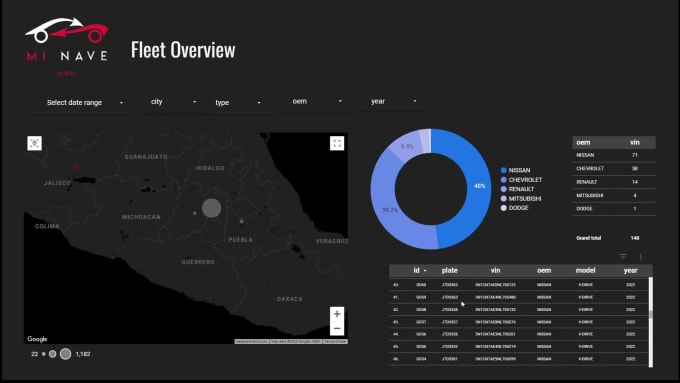Sort table by id column header
The height and width of the screenshot is (383, 680).
[419, 270]
